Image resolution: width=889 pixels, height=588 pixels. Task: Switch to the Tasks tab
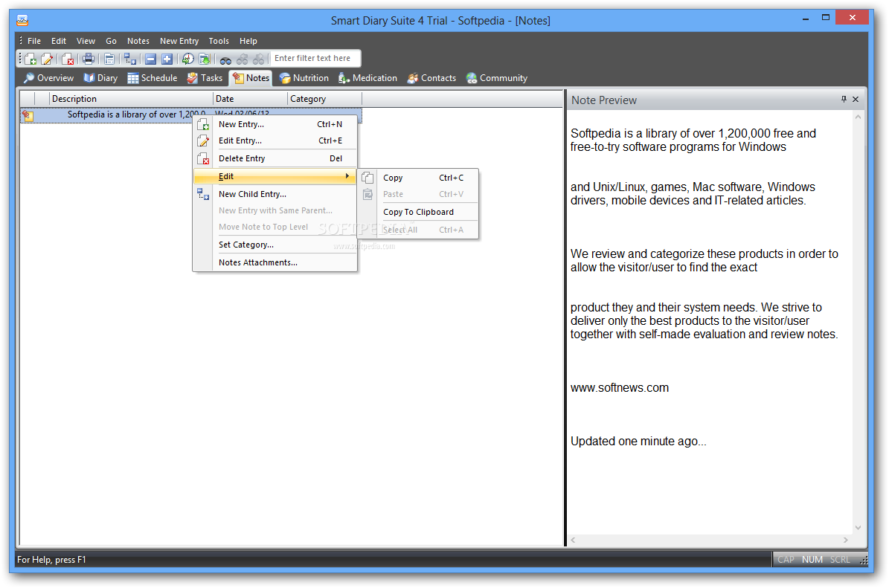[x=205, y=78]
